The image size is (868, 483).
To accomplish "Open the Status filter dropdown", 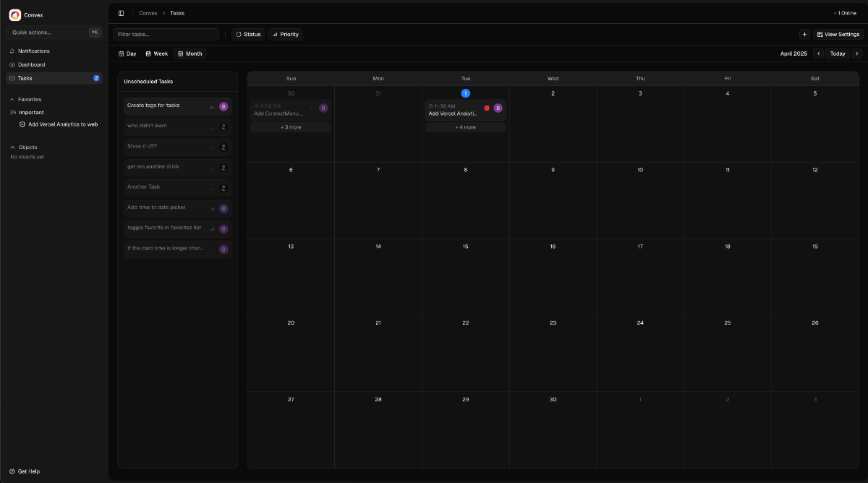I will point(248,34).
